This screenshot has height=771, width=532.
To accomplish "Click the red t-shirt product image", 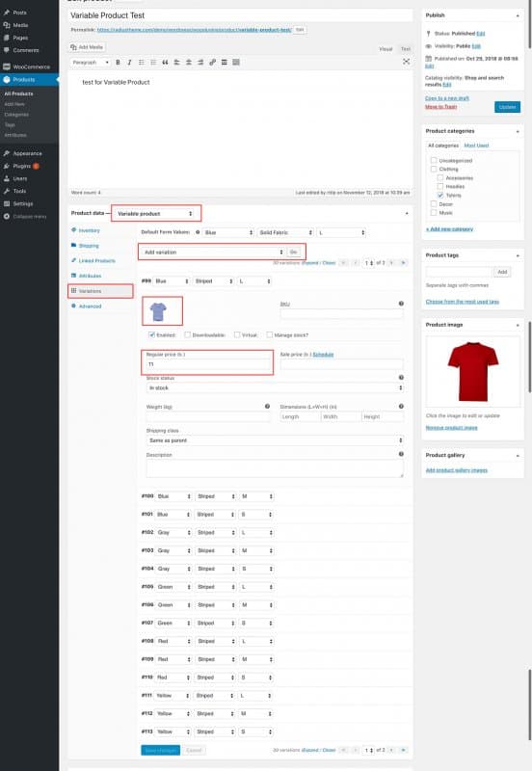I will 472,372.
